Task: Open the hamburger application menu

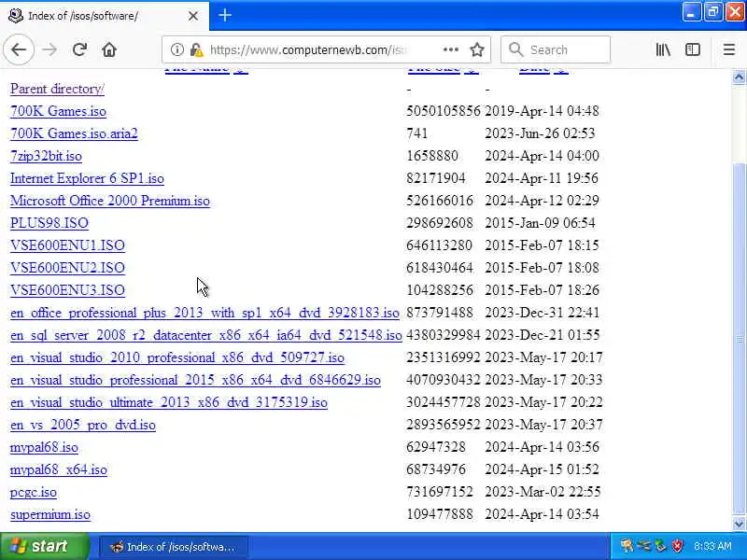Action: (729, 49)
